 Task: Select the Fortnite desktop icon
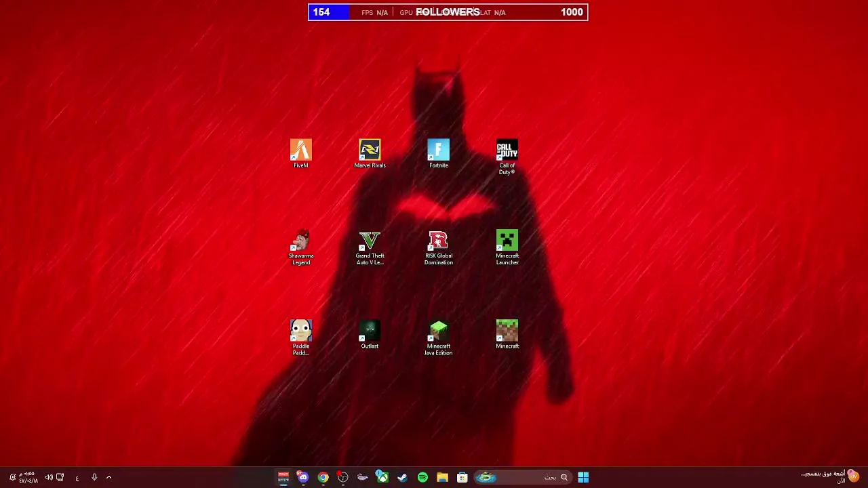[x=439, y=154]
